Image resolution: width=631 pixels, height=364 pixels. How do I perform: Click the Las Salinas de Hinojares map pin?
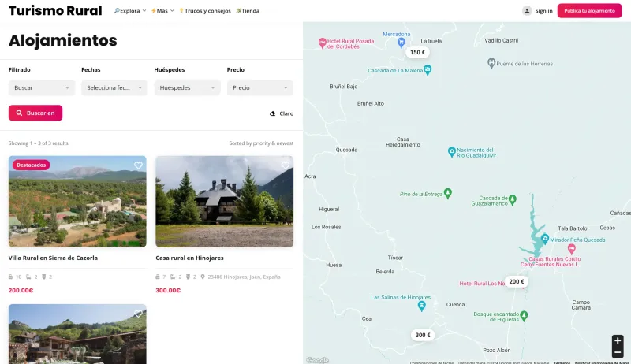click(421, 306)
